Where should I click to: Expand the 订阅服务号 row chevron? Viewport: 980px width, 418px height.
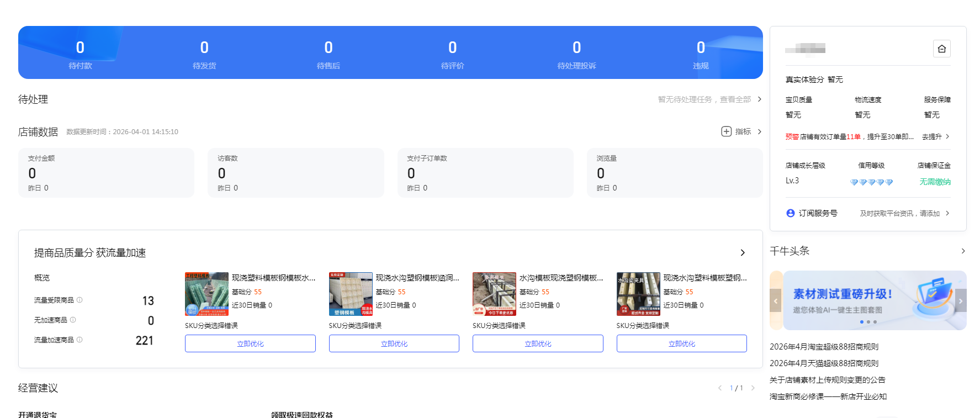947,213
